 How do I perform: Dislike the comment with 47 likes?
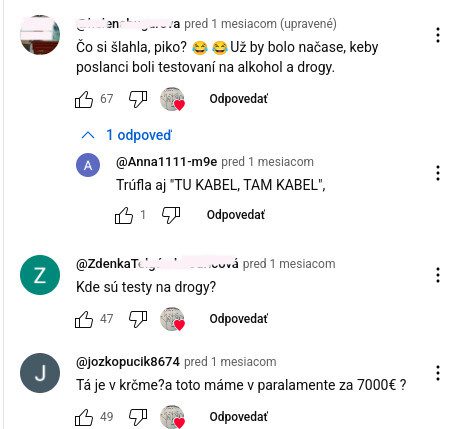point(138,319)
